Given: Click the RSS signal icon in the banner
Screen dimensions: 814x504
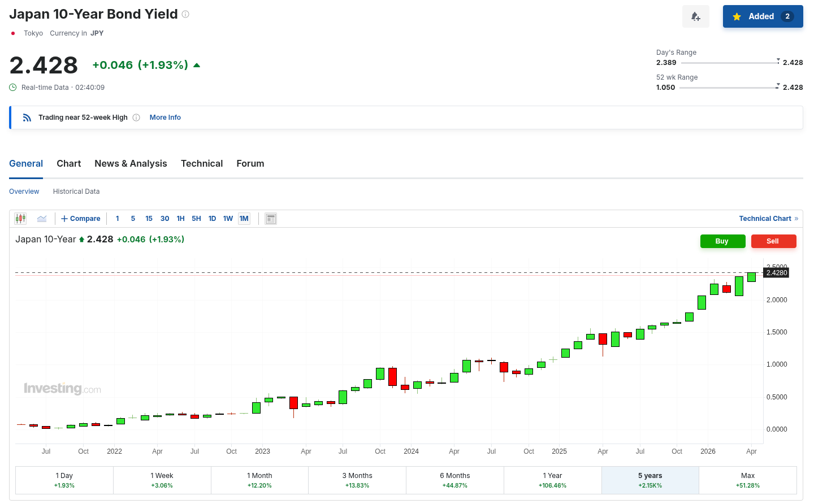Looking at the screenshot, I should click(27, 118).
